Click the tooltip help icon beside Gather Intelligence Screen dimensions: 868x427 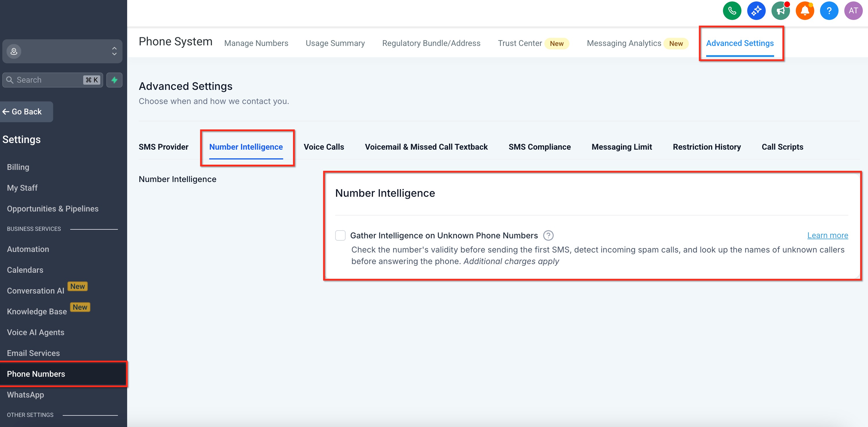(x=548, y=235)
